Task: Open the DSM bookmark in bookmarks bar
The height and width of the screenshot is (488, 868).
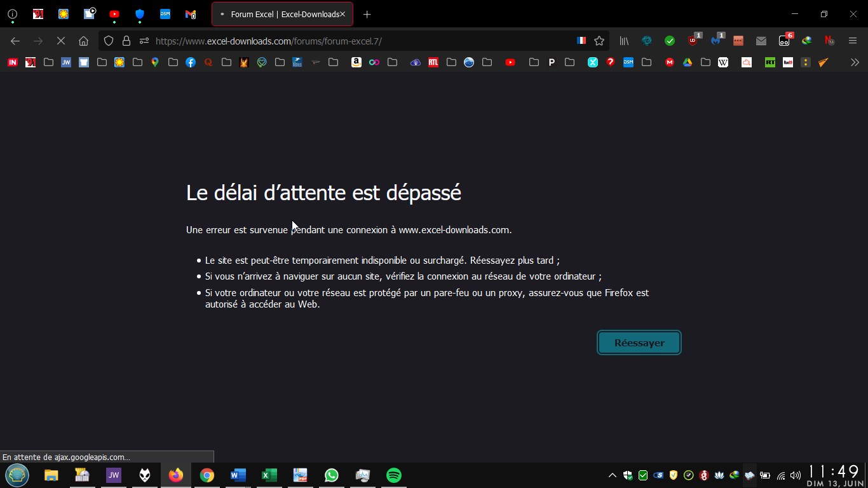Action: coord(628,62)
